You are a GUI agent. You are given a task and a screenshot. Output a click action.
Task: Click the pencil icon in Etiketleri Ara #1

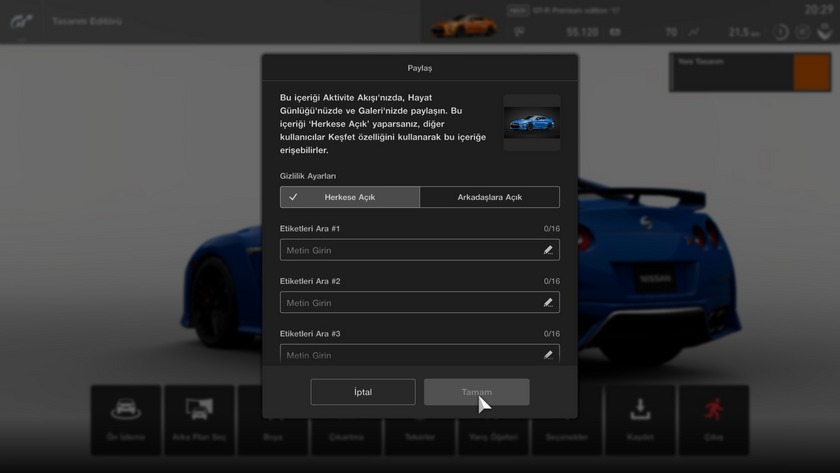coord(548,250)
